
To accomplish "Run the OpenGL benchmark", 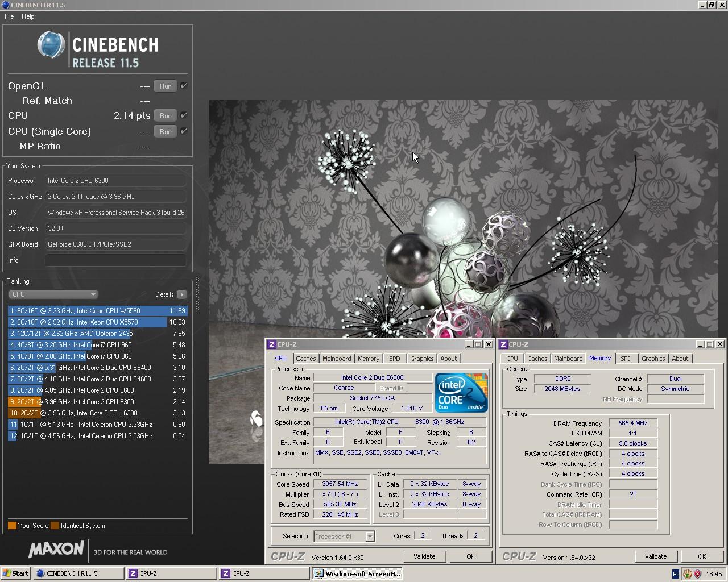I will (166, 86).
